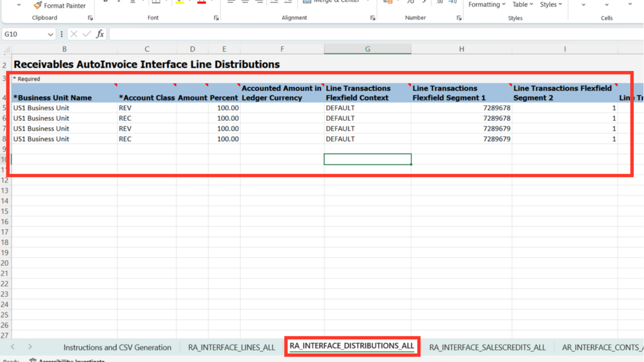The height and width of the screenshot is (362, 644).
Task: Click the Accessibility: Investigate status bar item
Action: pos(67,360)
